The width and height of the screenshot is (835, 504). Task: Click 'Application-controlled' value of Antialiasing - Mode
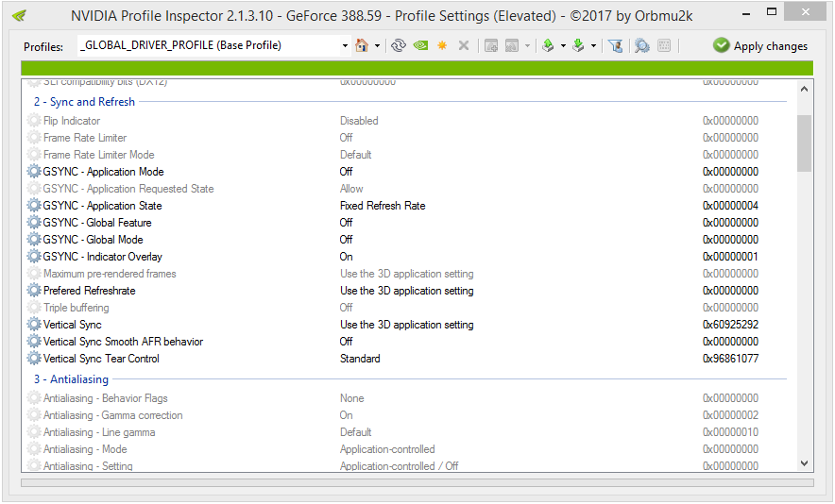[x=387, y=449]
